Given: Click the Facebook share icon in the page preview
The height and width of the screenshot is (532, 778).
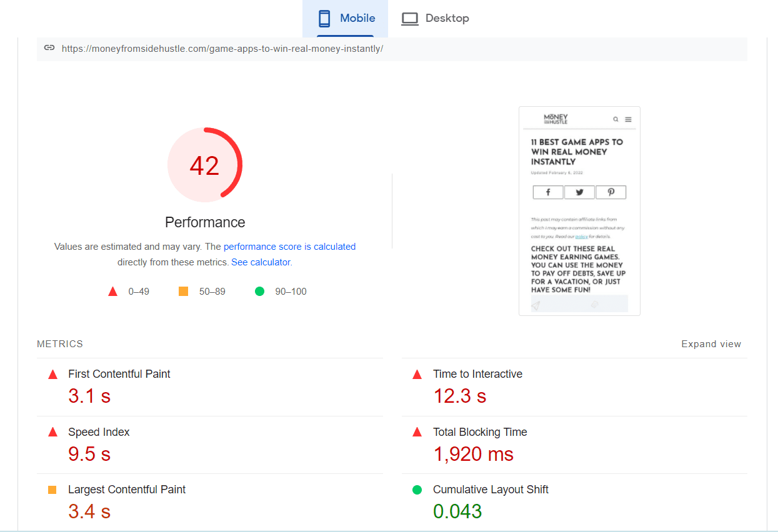Looking at the screenshot, I should point(548,192).
